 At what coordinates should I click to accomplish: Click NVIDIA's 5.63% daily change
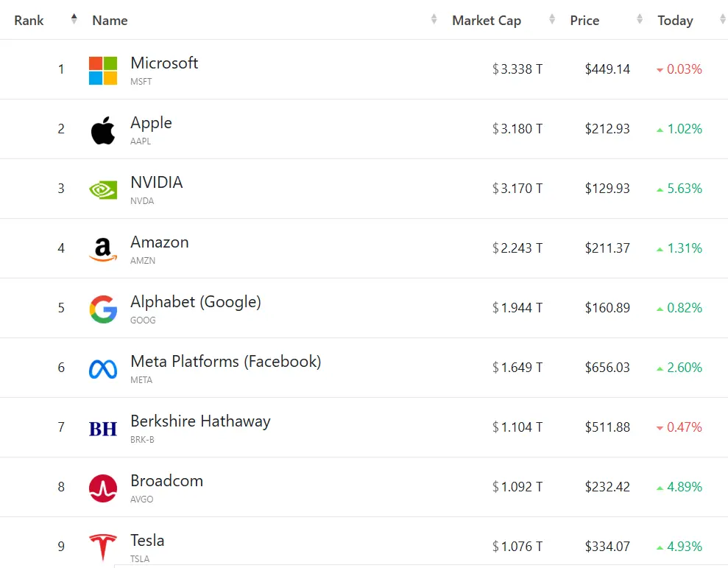(684, 189)
